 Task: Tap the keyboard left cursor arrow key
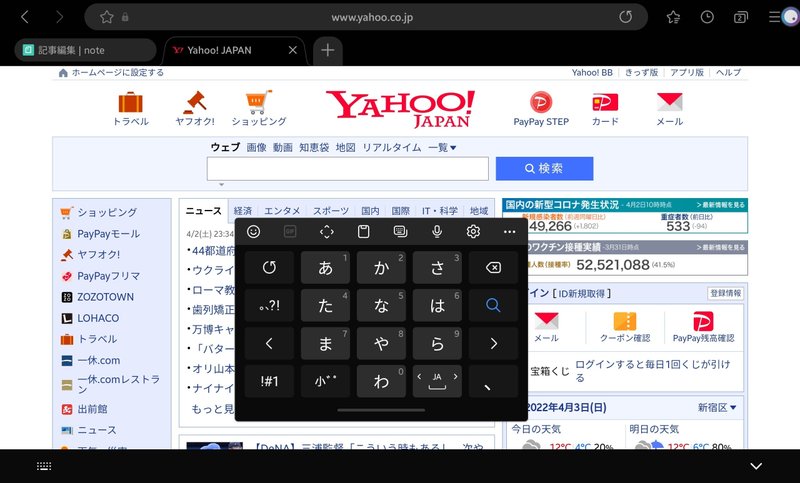point(269,343)
